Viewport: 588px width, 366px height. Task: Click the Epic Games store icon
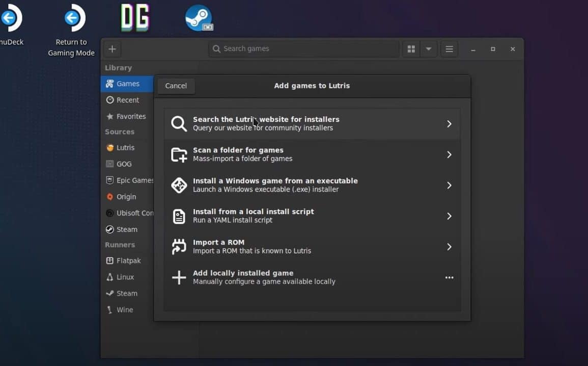click(x=109, y=180)
